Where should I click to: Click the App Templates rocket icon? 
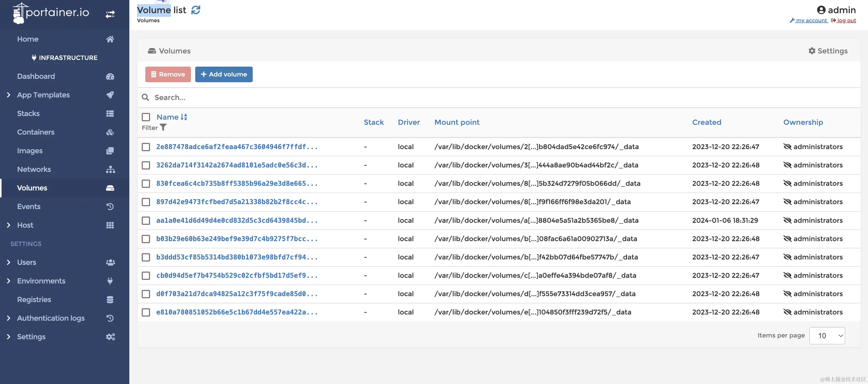(x=110, y=95)
